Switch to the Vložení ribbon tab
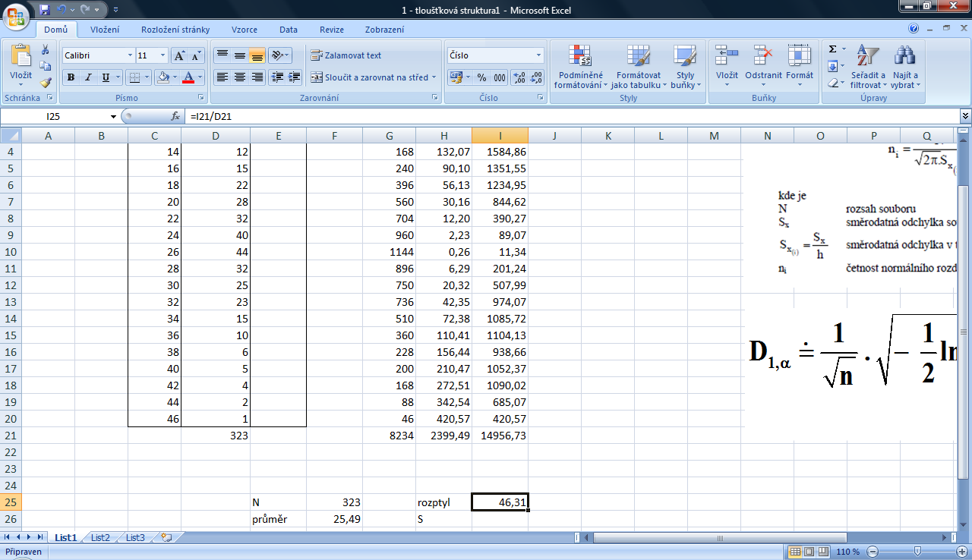This screenshot has width=972, height=560. tap(104, 30)
